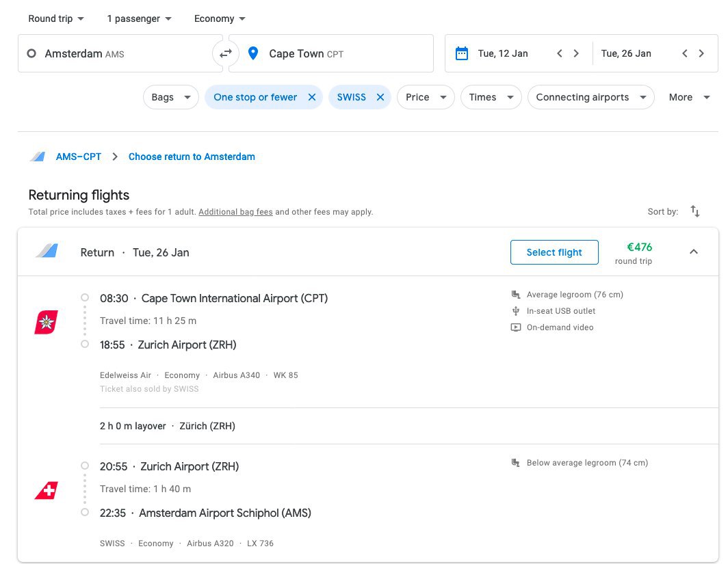Click the Average legroom seat icon
728x564 pixels.
(515, 295)
